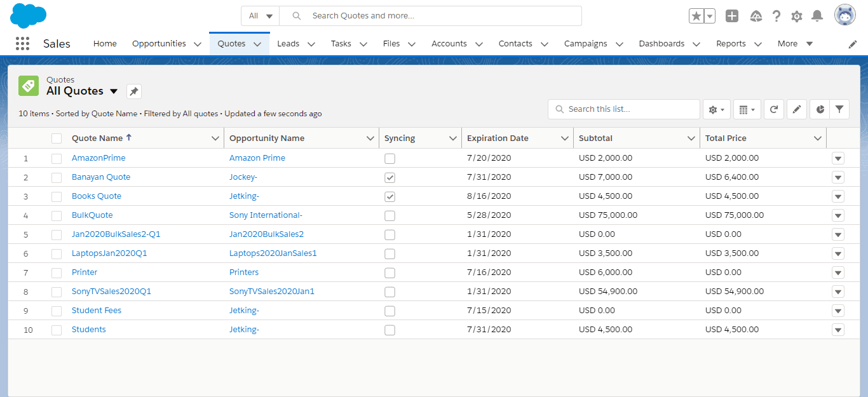Open the SonyTVSales2020Q1 quote link
Viewport: 868px width, 397px height.
pyautogui.click(x=111, y=292)
